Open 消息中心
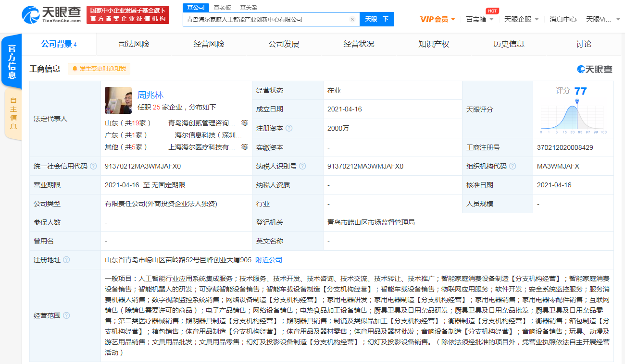The width and height of the screenshot is (625, 364). 563,19
